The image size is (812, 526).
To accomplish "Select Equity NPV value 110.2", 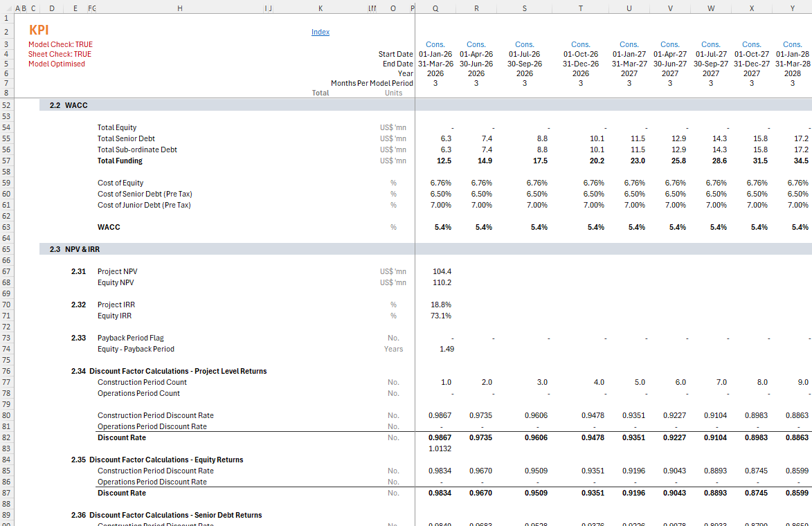I will pos(441,282).
